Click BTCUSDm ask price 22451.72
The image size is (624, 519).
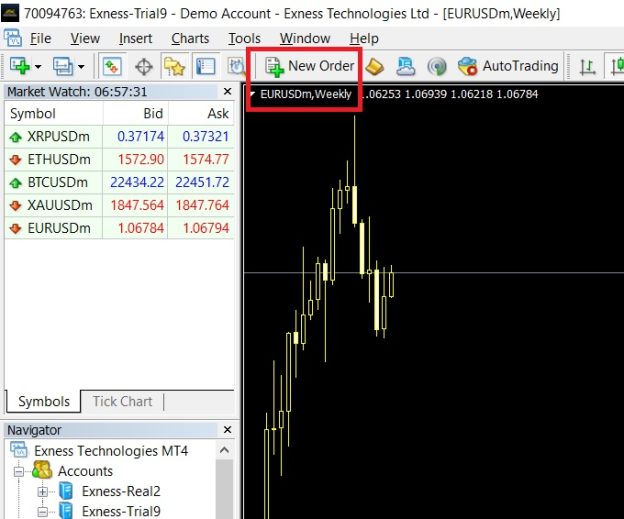(x=202, y=183)
